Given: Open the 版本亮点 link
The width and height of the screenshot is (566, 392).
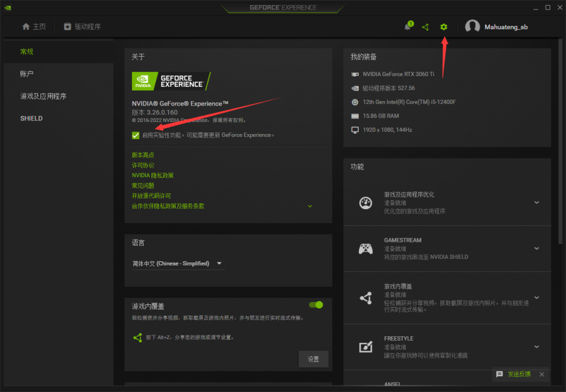Looking at the screenshot, I should [x=144, y=155].
